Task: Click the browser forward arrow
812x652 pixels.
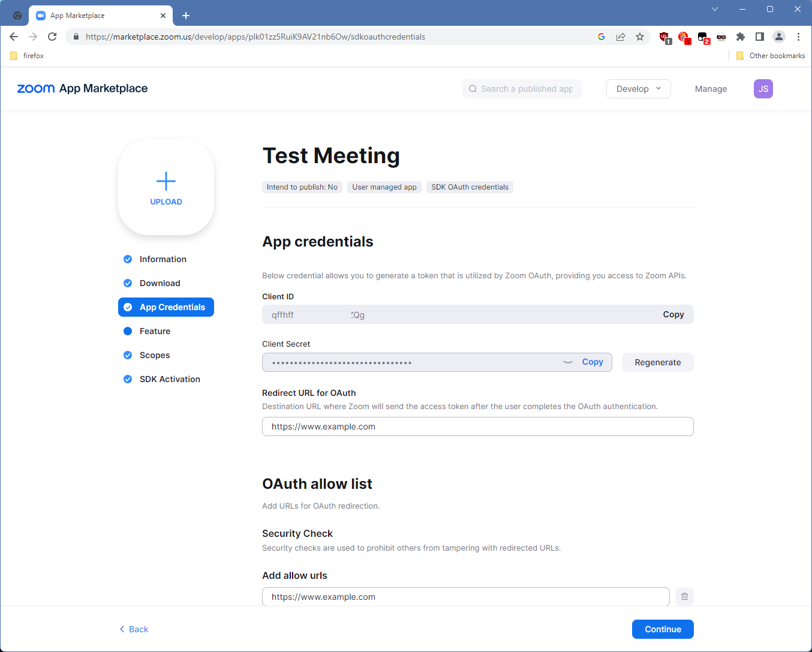Action: point(33,37)
